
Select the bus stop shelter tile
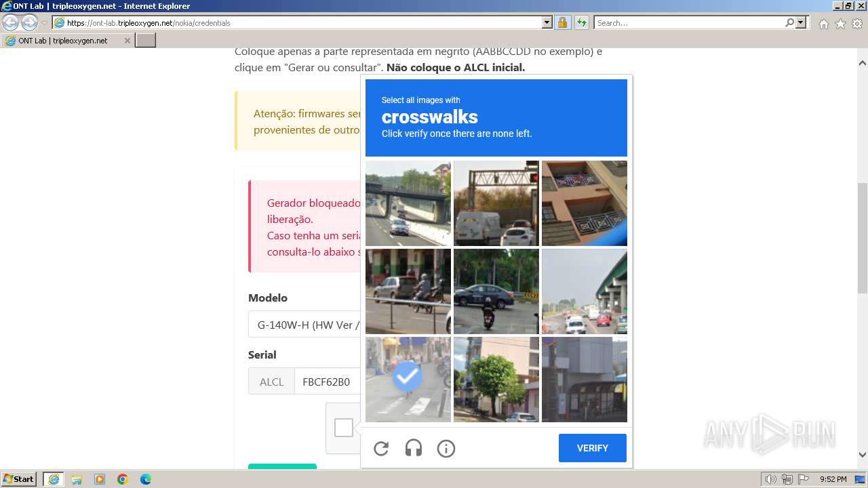pyautogui.click(x=585, y=380)
